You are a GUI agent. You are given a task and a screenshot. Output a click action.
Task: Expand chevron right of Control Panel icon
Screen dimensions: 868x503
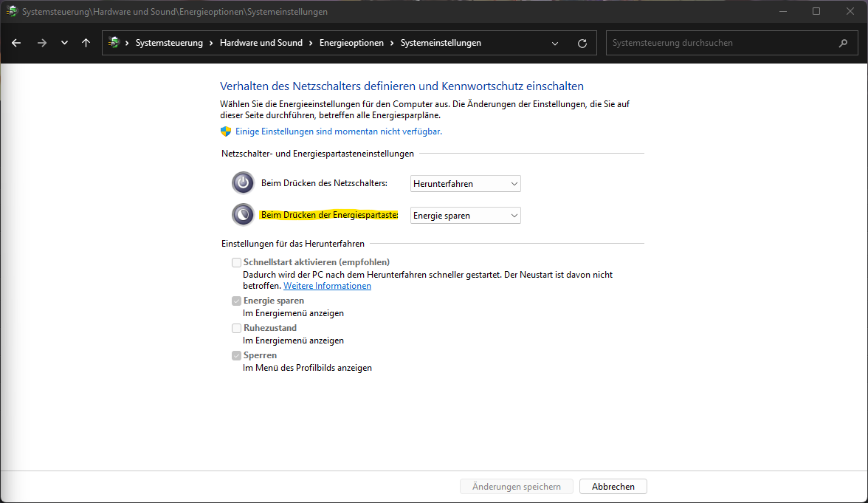tap(127, 43)
